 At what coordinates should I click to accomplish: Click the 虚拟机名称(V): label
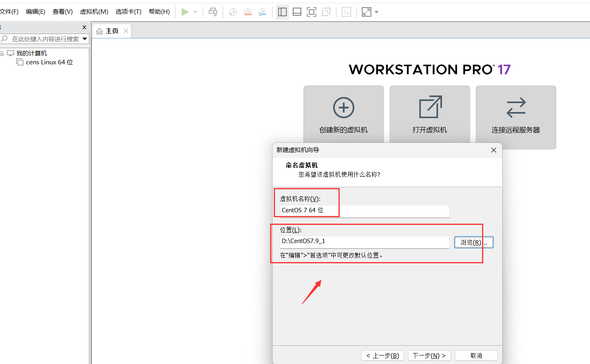coord(300,199)
